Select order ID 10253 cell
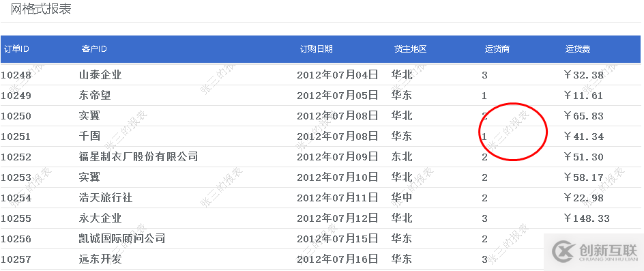 pos(16,177)
